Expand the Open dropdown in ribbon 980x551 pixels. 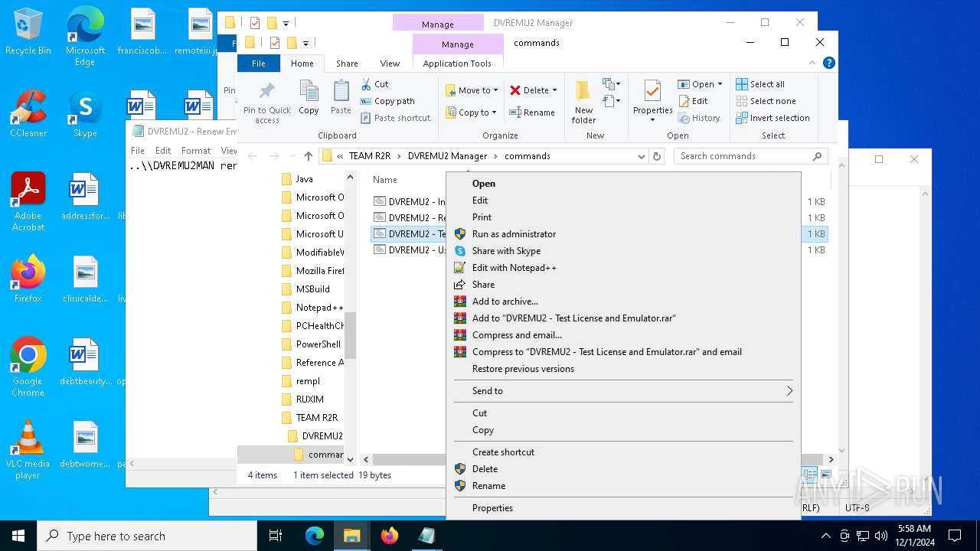click(720, 84)
